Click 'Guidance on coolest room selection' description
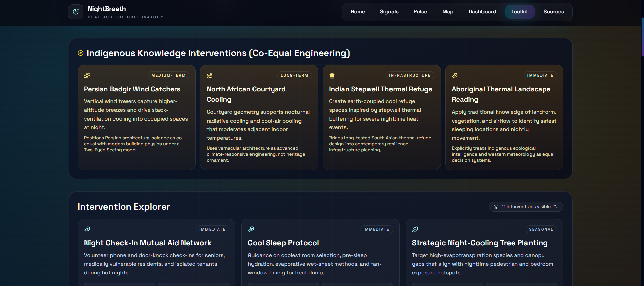Viewport: 644px width, 286px height. point(315,264)
